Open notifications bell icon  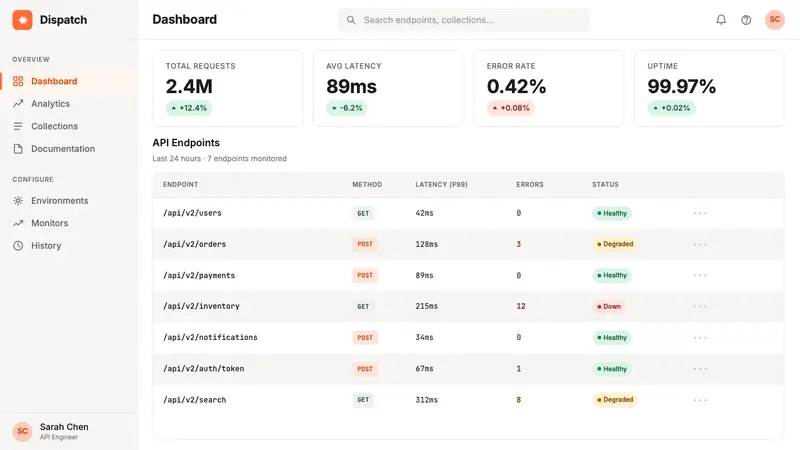click(x=721, y=20)
